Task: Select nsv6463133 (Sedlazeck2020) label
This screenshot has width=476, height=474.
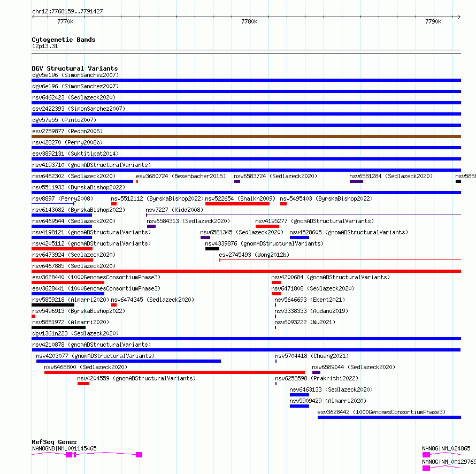Action: point(331,389)
